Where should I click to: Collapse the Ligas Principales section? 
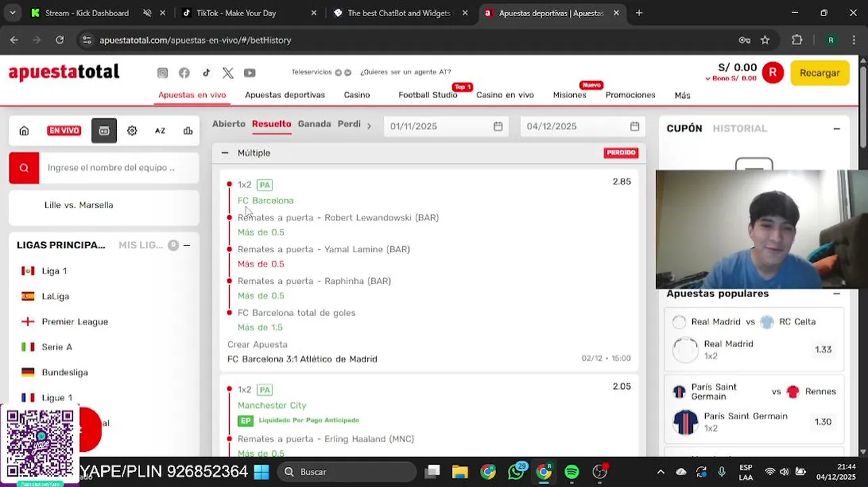187,245
